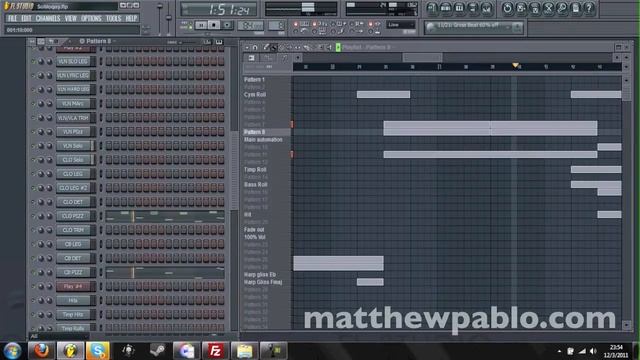Click the question mark help icon
The width and height of the screenshot is (640, 360).
589,8
